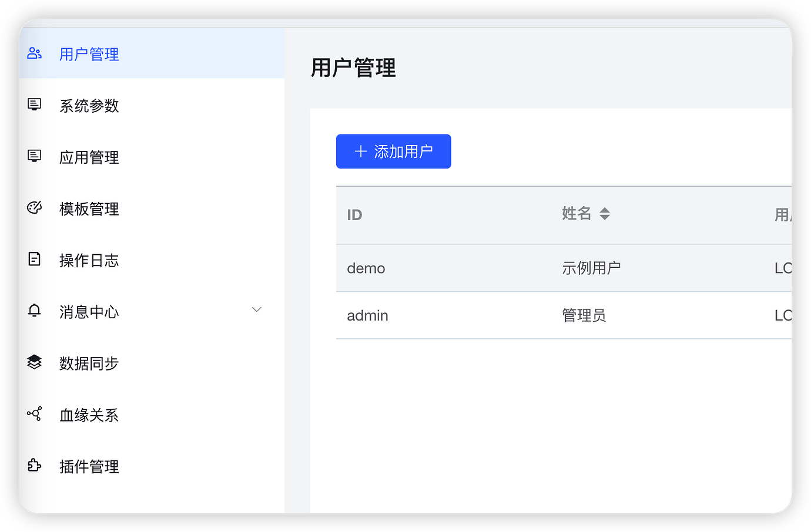Click the layers icon beside 数据同步
This screenshot has height=532, width=811.
[35, 362]
